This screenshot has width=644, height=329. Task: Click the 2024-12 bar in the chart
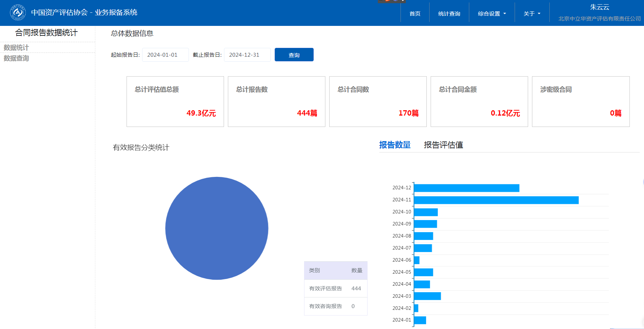click(x=466, y=188)
